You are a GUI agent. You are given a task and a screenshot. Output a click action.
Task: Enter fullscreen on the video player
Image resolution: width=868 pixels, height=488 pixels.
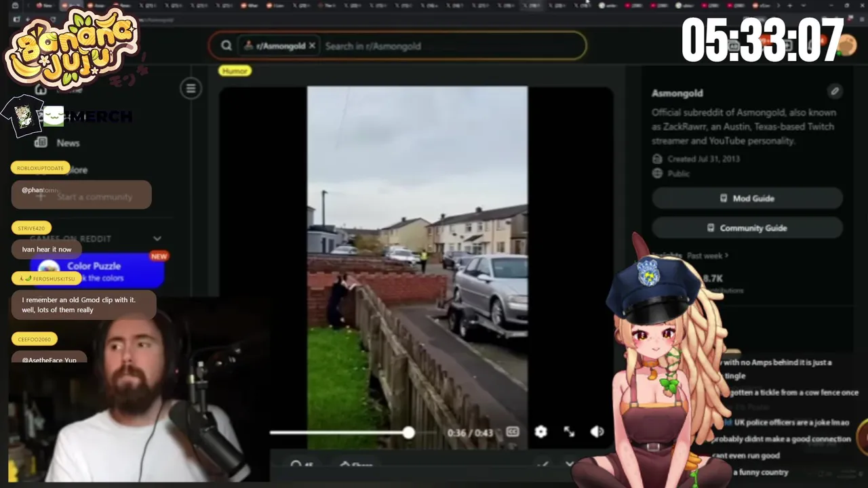pos(569,432)
